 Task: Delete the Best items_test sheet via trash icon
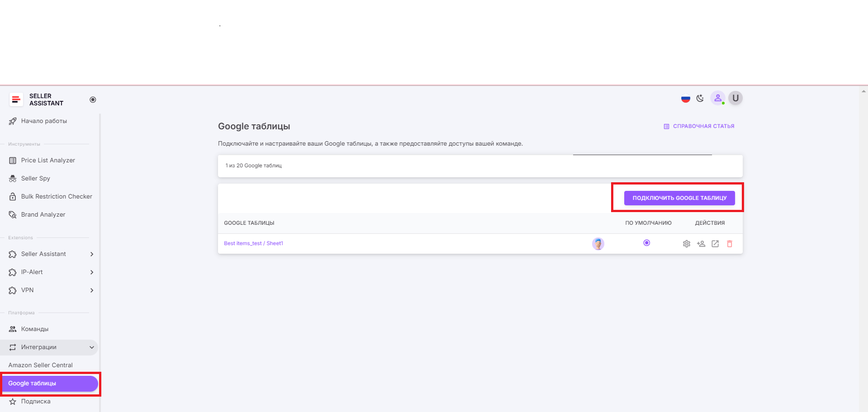tap(730, 244)
